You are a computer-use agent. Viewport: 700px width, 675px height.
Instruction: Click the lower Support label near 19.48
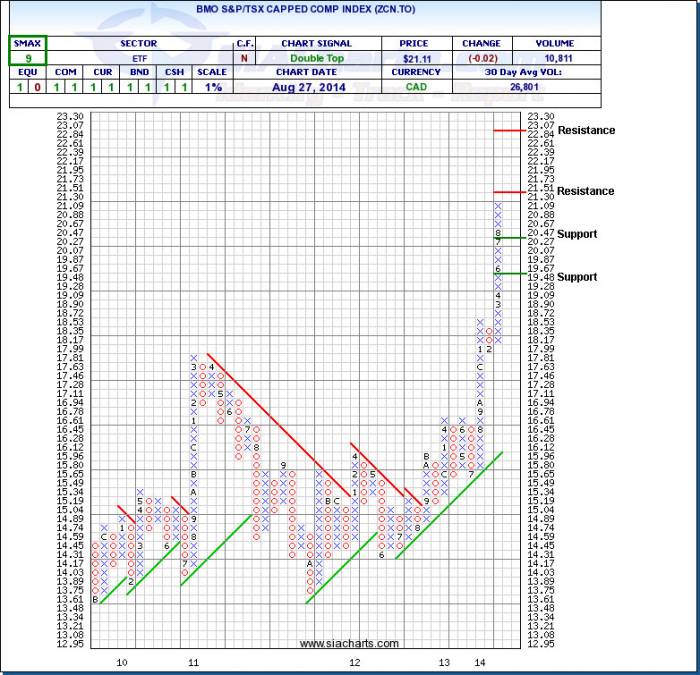point(577,277)
